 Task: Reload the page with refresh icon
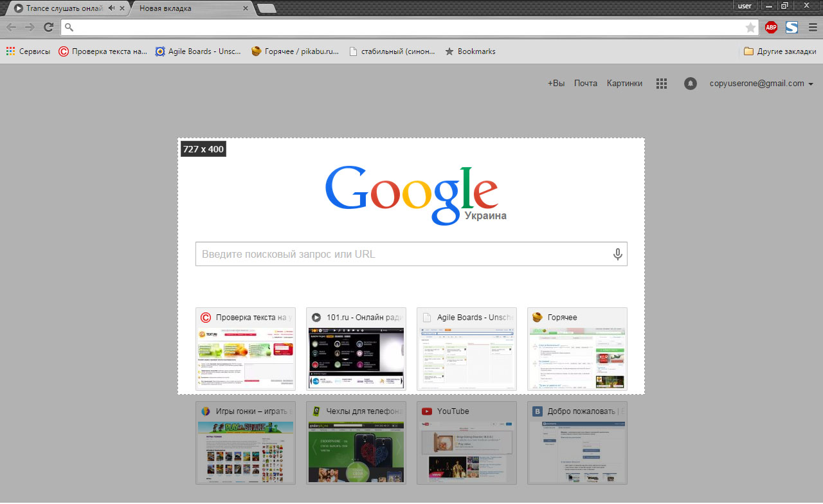48,27
